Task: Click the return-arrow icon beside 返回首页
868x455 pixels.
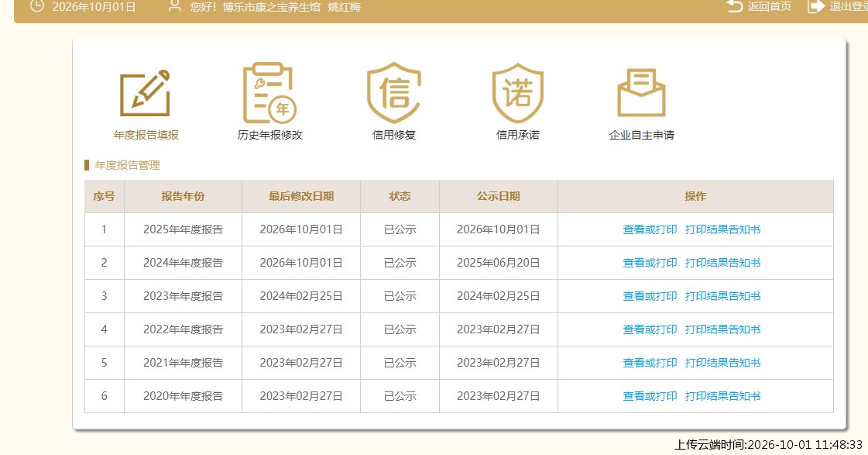Action: pos(735,6)
